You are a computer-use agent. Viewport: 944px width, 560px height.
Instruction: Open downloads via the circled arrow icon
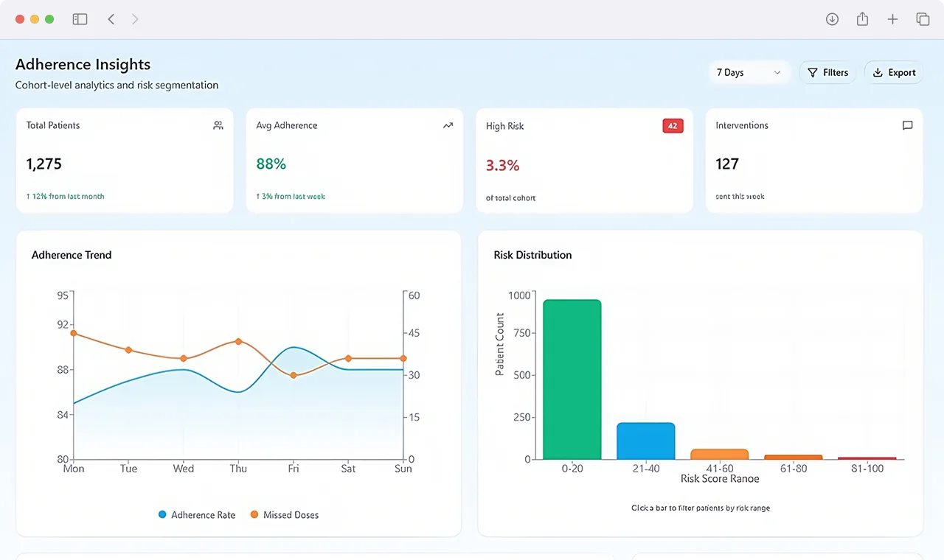coord(832,19)
